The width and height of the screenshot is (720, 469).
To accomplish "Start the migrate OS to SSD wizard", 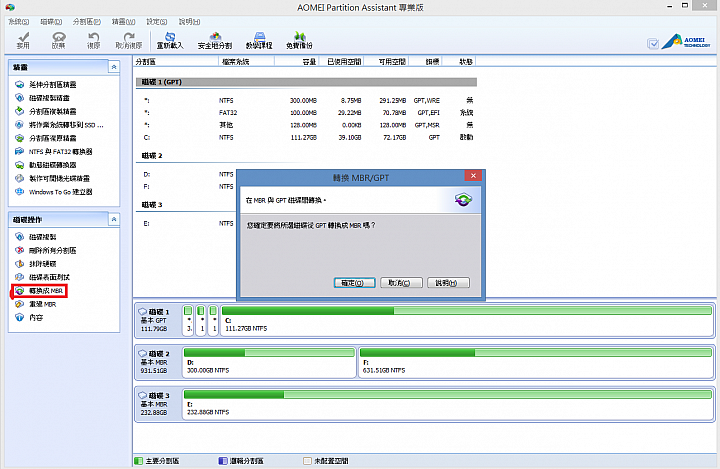I will point(59,124).
